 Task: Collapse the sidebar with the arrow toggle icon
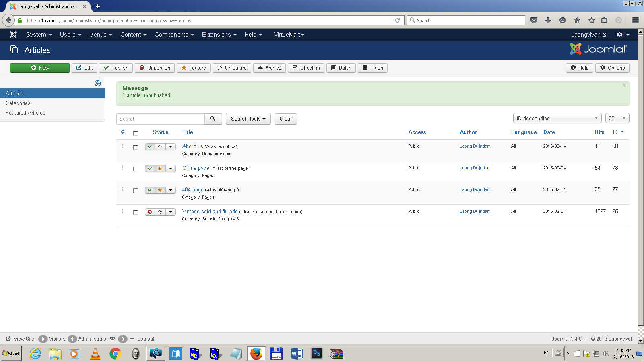98,83
